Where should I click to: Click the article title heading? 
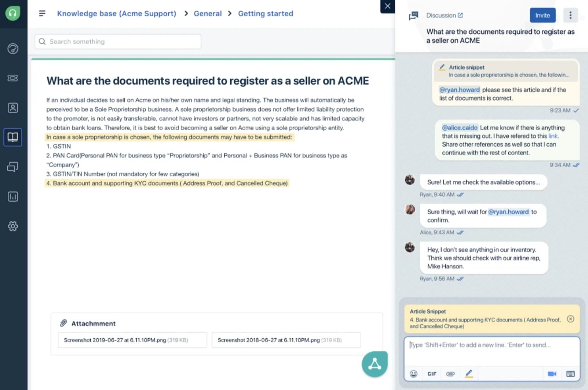tap(207, 81)
